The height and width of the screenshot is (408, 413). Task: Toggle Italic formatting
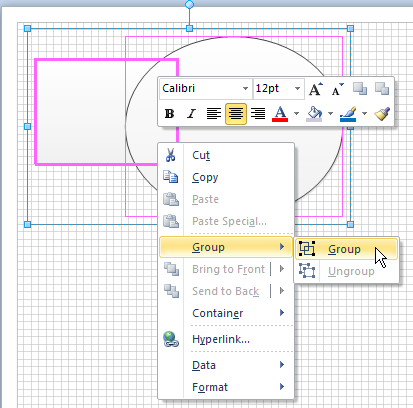pos(191,114)
